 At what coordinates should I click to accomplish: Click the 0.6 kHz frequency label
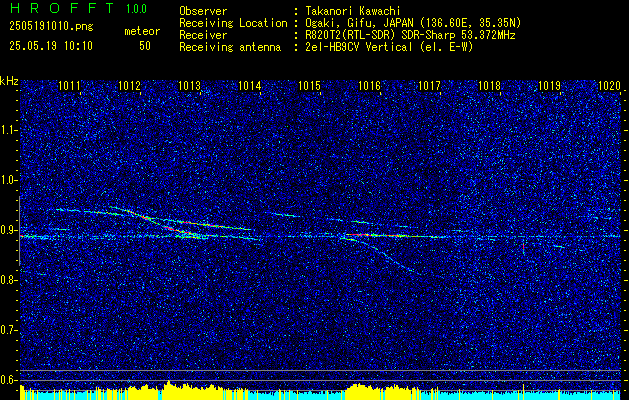9,380
